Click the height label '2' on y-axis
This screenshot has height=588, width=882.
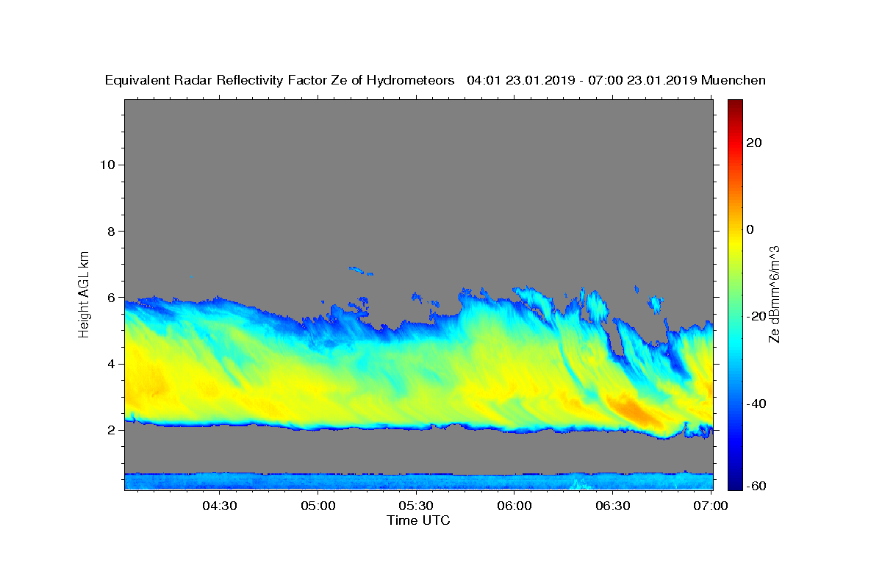(110, 430)
